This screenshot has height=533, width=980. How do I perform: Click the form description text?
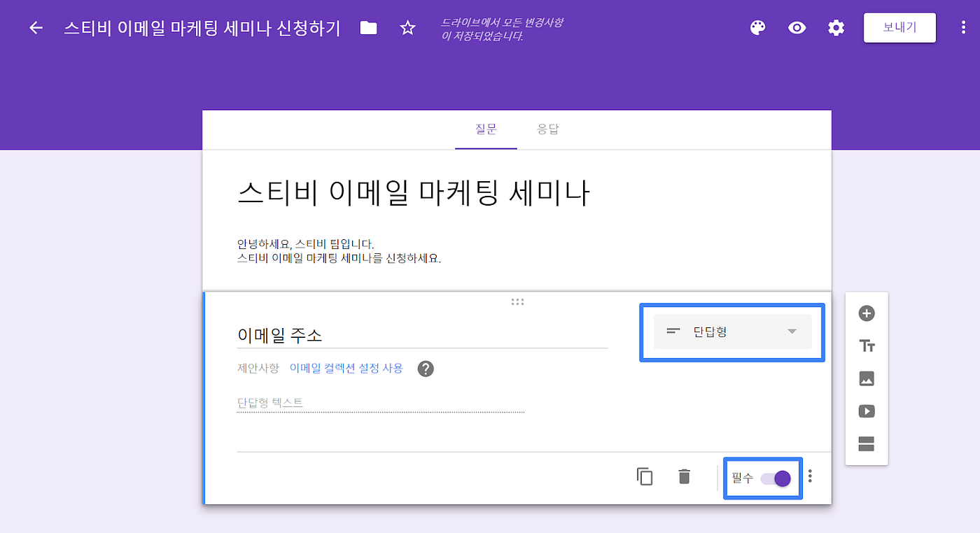(339, 251)
